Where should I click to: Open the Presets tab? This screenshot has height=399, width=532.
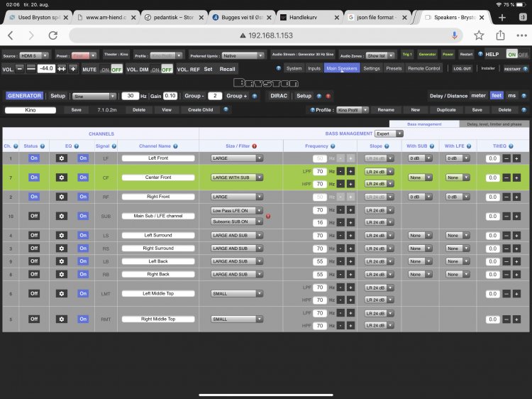[394, 68]
